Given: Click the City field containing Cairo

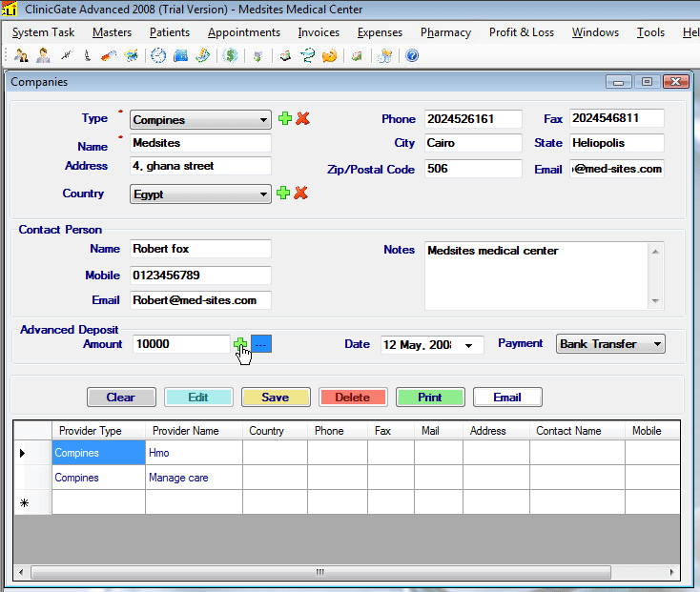Looking at the screenshot, I should (x=473, y=143).
